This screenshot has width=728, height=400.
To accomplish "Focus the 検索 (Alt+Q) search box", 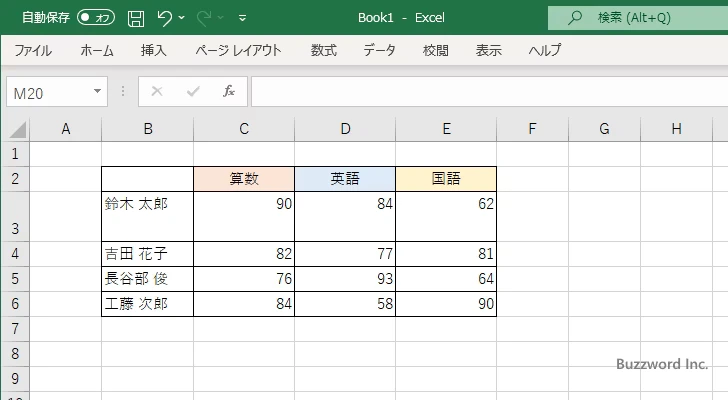I will 638,18.
